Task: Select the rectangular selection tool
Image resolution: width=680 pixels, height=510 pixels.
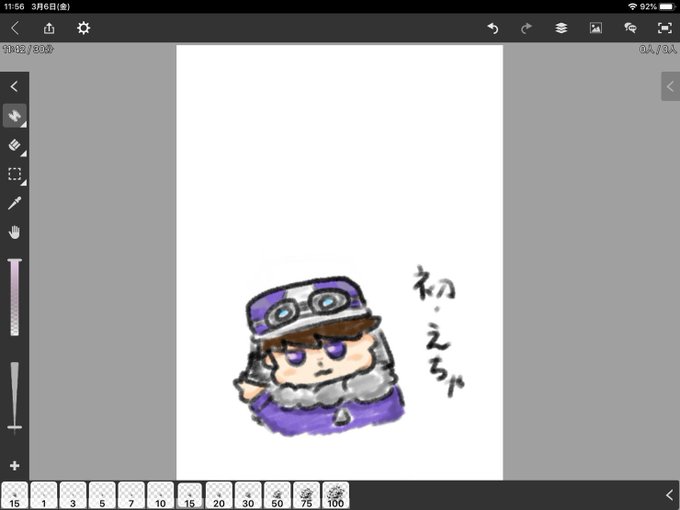Action: coord(15,174)
